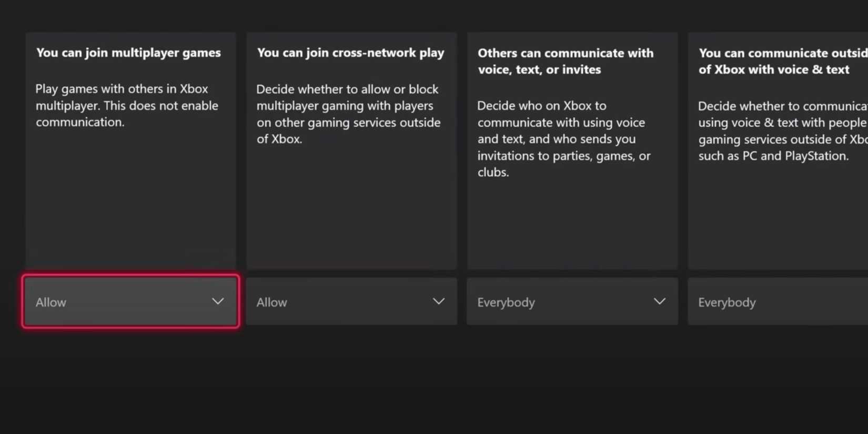The height and width of the screenshot is (434, 868).
Task: Open the outside of Xbox Everybody dropdown
Action: tap(778, 301)
